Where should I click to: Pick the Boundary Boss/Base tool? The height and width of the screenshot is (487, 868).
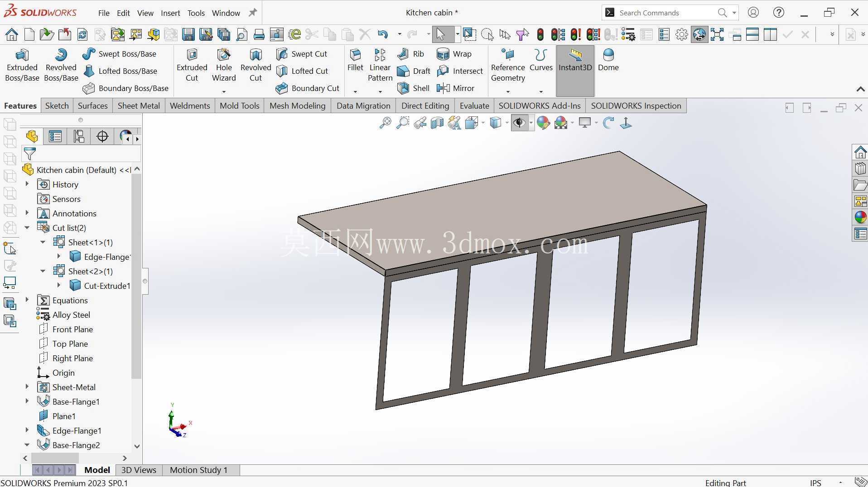coord(125,88)
